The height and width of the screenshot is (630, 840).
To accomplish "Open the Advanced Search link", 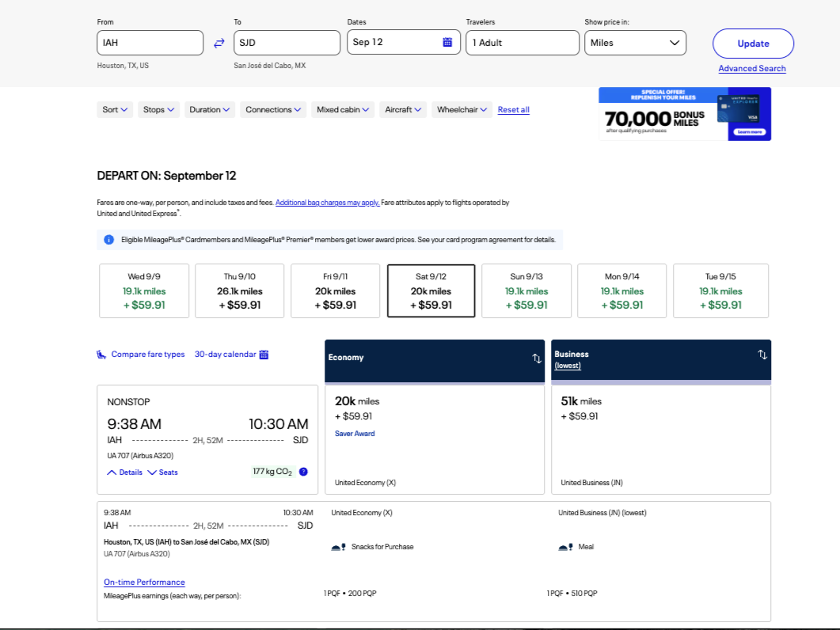I will coord(751,69).
